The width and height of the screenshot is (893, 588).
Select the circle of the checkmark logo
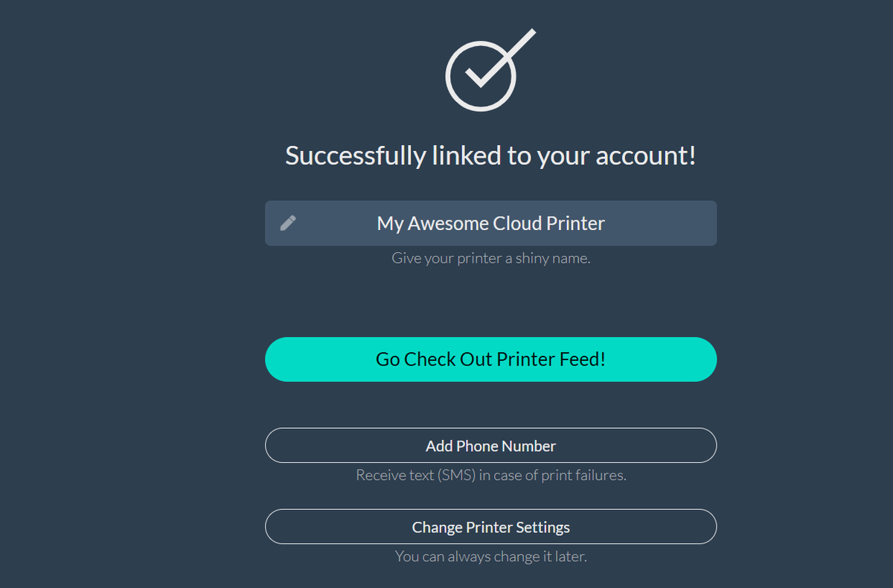click(481, 77)
